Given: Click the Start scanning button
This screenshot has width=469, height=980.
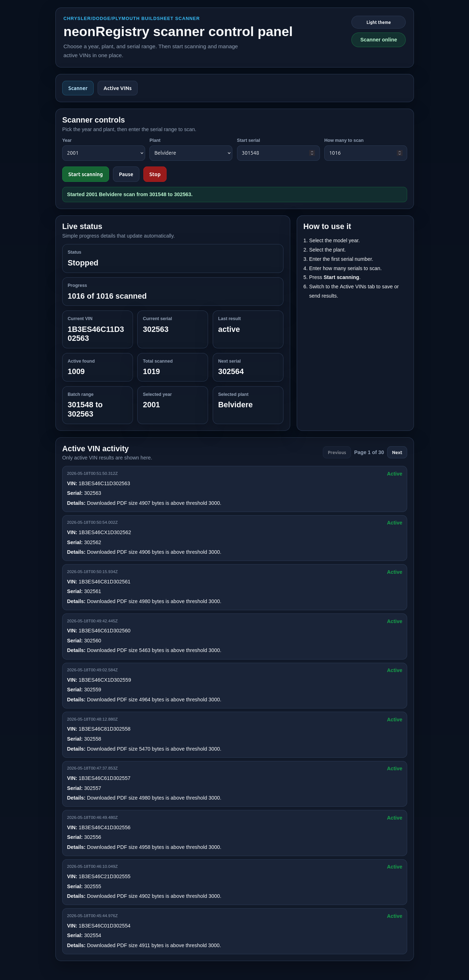Looking at the screenshot, I should coord(85,174).
